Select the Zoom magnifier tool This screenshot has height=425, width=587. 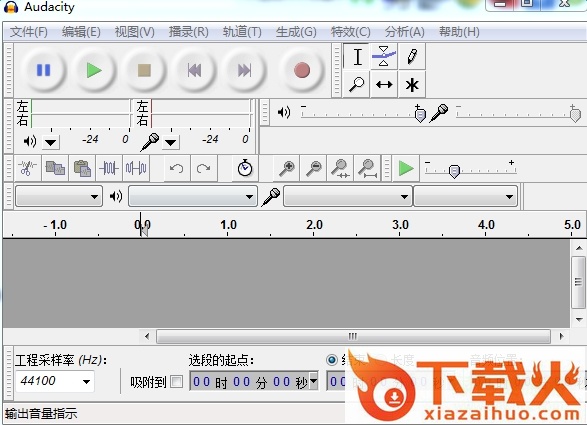pos(357,84)
